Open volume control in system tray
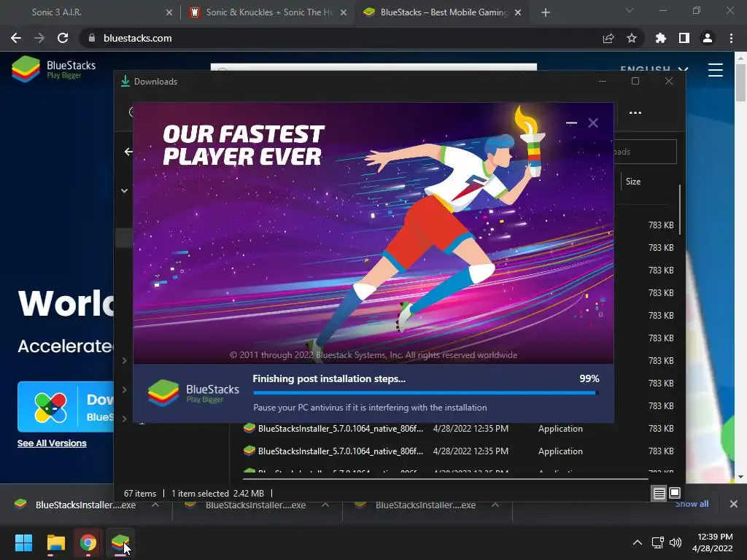The image size is (747, 560). pos(675,542)
